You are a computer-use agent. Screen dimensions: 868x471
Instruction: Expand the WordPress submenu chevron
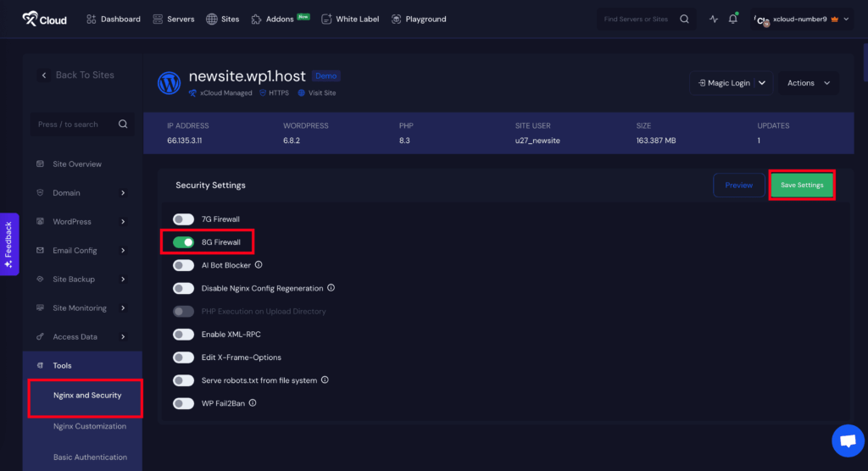click(x=123, y=221)
